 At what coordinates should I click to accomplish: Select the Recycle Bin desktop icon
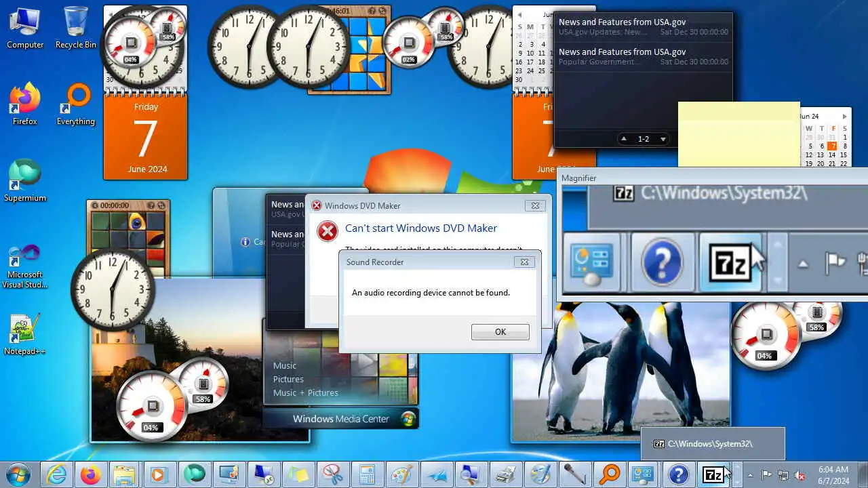point(75,28)
